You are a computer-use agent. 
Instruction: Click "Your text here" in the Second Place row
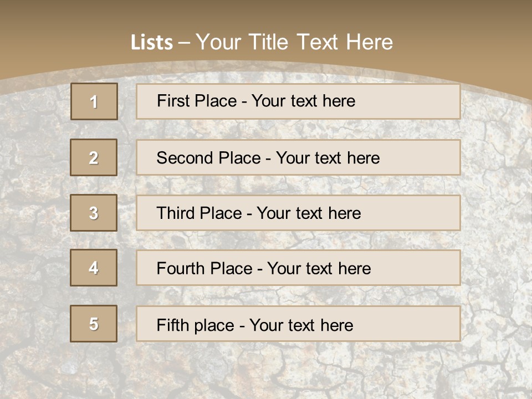328,158
